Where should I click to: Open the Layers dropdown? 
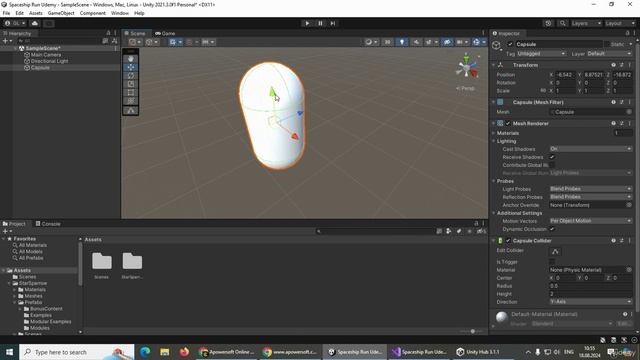pos(586,23)
